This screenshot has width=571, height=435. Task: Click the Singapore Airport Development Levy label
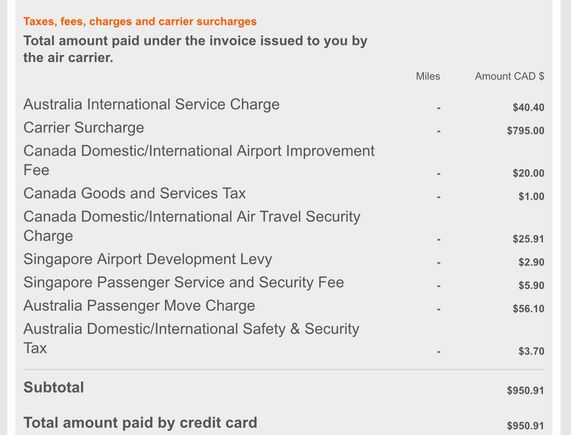[x=147, y=259]
